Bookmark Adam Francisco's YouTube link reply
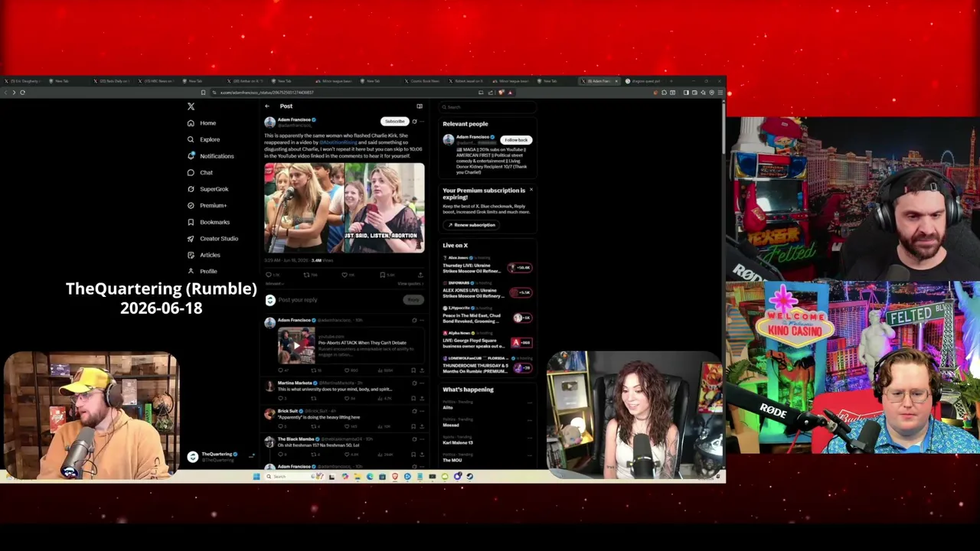This screenshot has height=551, width=980. (x=413, y=370)
